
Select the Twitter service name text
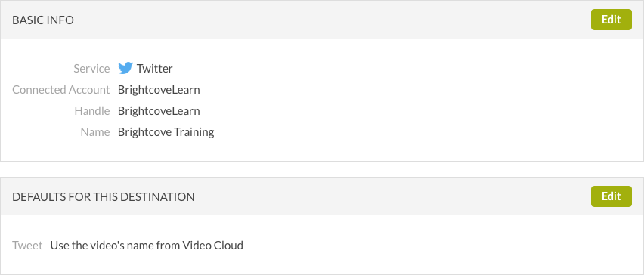click(154, 69)
